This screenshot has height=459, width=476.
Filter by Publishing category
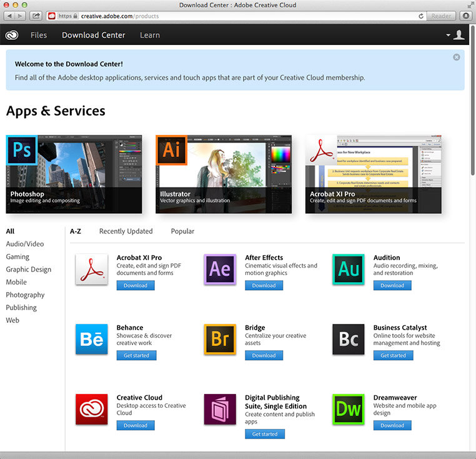pos(21,308)
